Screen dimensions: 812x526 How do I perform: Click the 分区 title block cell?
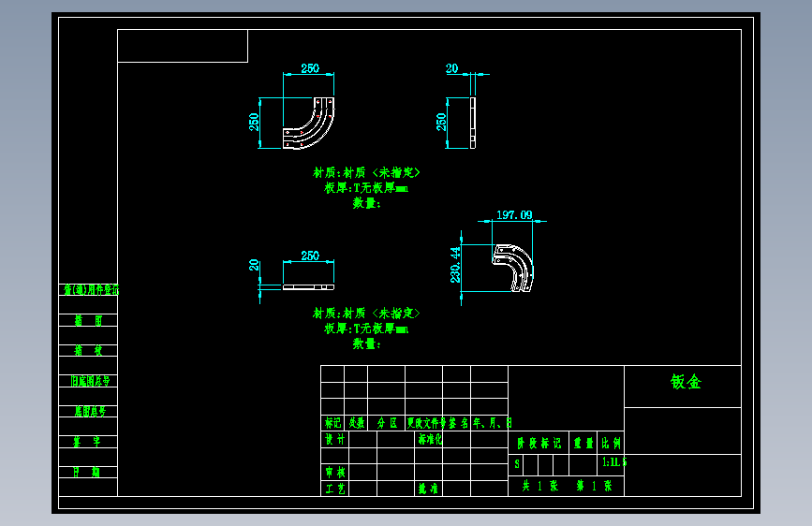(x=387, y=423)
